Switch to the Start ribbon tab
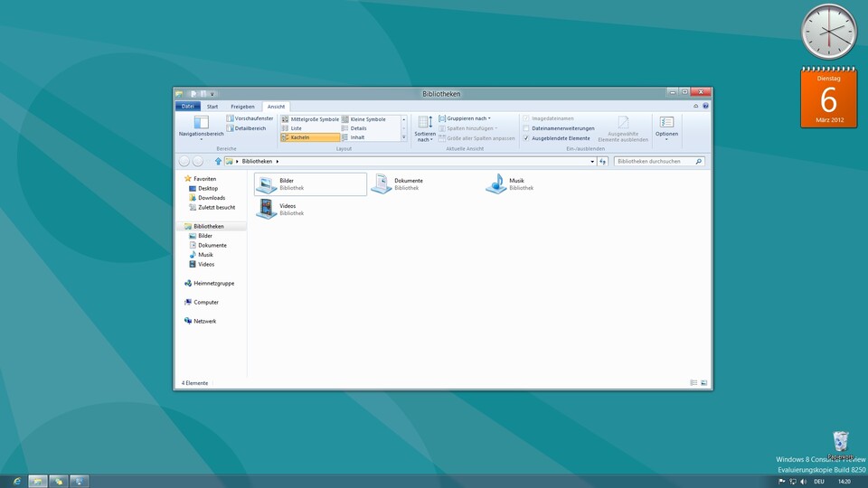 212,107
